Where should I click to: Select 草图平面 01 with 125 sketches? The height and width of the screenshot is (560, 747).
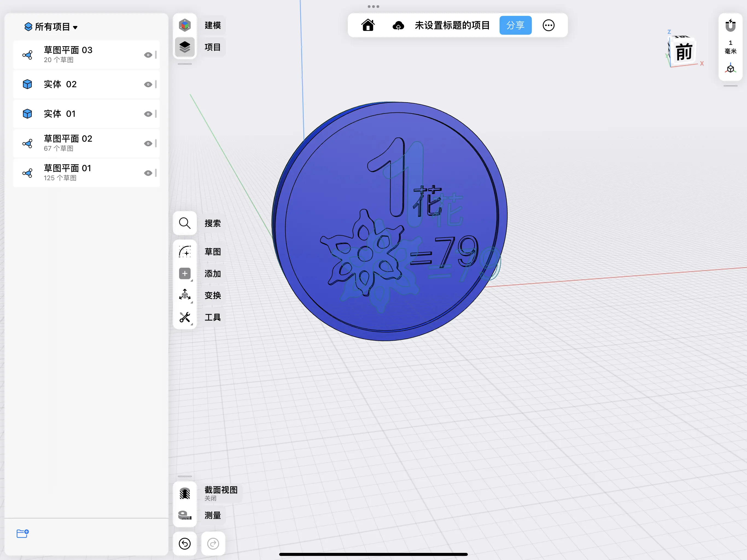(x=86, y=173)
